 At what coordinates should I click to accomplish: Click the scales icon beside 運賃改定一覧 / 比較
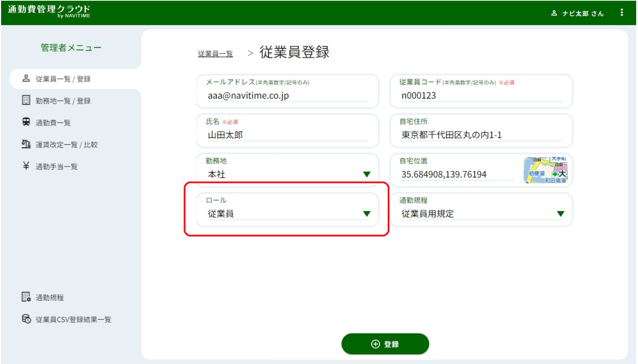pos(26,144)
